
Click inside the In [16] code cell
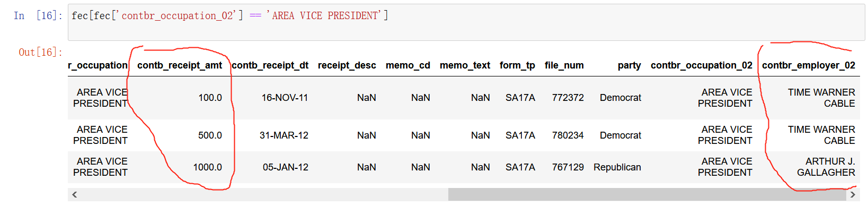466,22
